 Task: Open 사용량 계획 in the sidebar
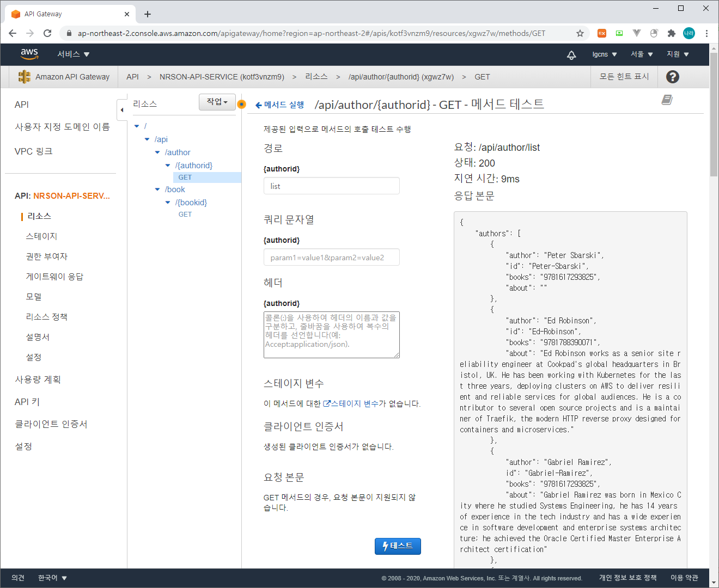tap(38, 379)
